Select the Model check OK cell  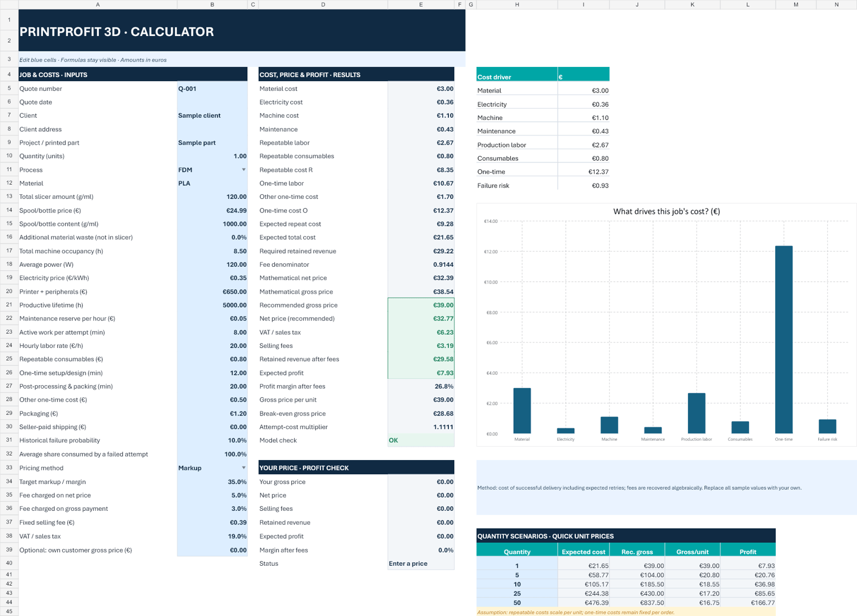(421, 441)
